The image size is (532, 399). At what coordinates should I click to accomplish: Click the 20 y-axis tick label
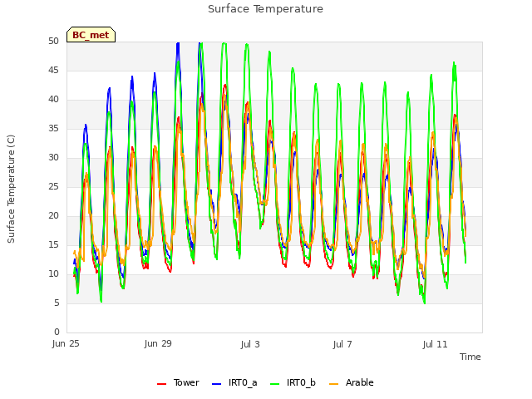pyautogui.click(x=53, y=216)
